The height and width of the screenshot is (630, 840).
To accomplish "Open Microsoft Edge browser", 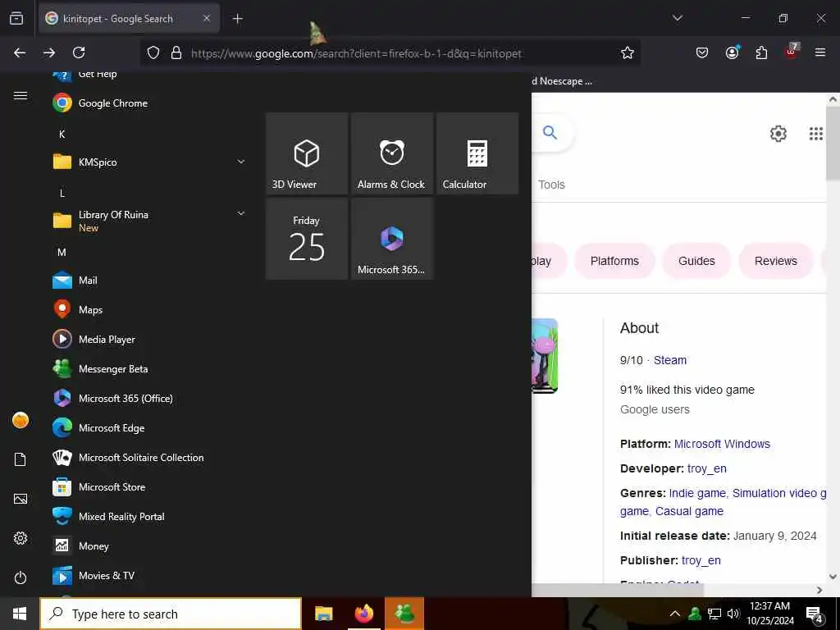I will click(149, 427).
